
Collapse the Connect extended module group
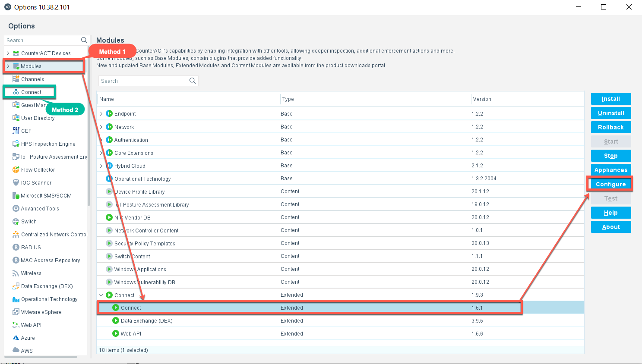tap(101, 295)
